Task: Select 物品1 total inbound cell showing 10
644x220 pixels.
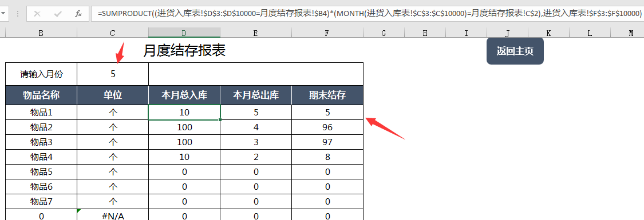Action: (184, 112)
